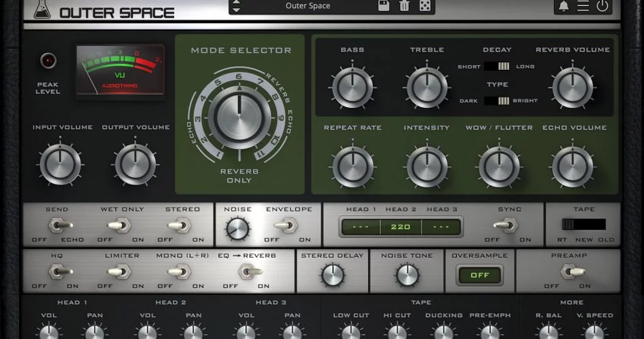Image resolution: width=644 pixels, height=339 pixels.
Task: Click the dice icon to randomize settings
Action: point(424,5)
